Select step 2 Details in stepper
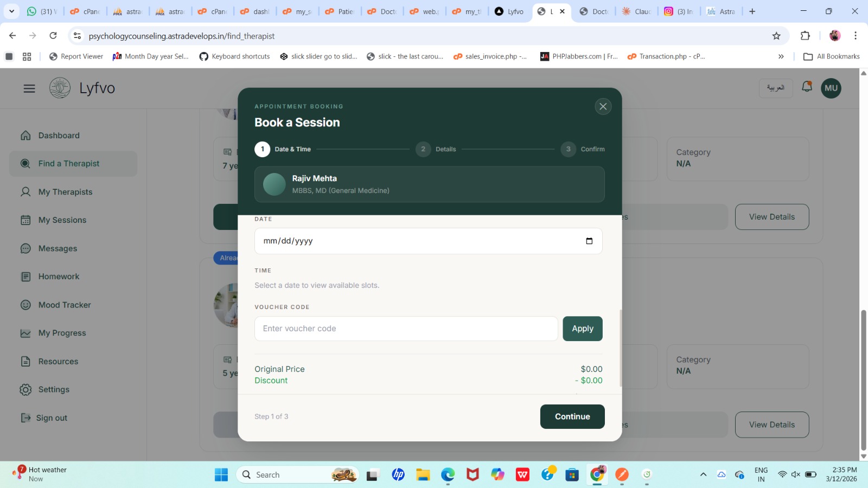Viewport: 868px width, 488px height. [423, 149]
